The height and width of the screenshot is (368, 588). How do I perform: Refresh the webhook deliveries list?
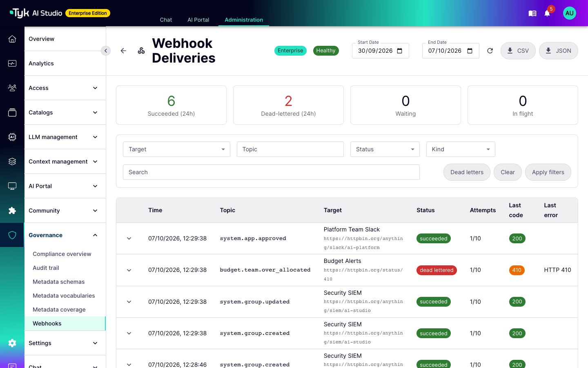(x=490, y=51)
